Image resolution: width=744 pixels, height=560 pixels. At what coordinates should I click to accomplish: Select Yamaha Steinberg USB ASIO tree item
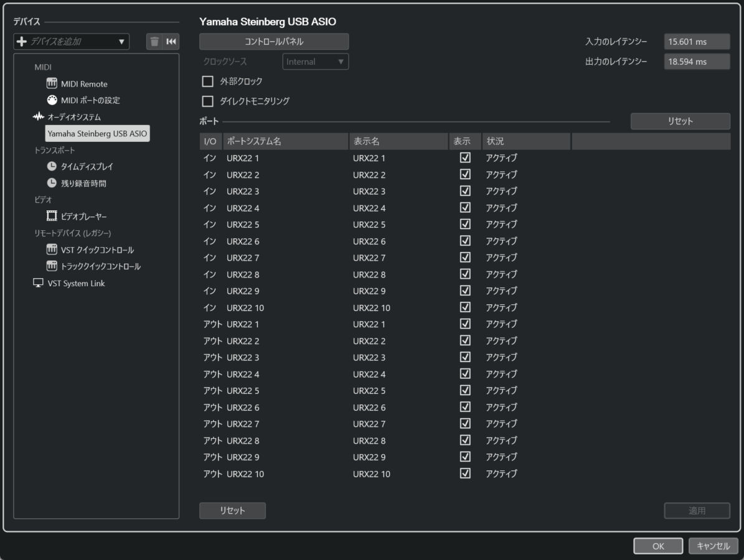point(97,134)
